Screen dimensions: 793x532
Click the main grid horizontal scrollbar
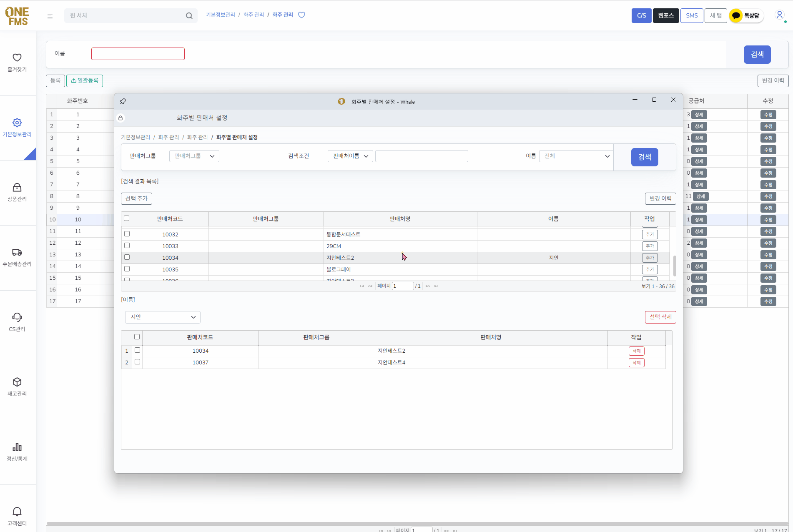[x=417, y=523]
